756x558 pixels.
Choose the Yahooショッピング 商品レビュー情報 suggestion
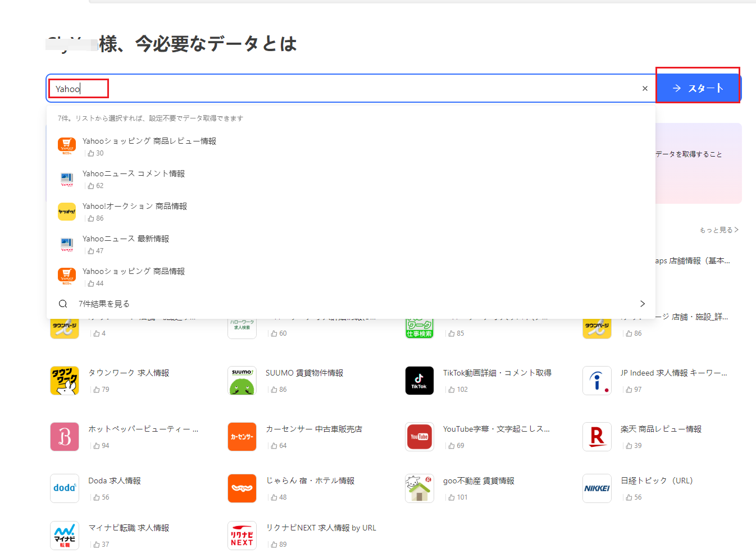pyautogui.click(x=149, y=141)
